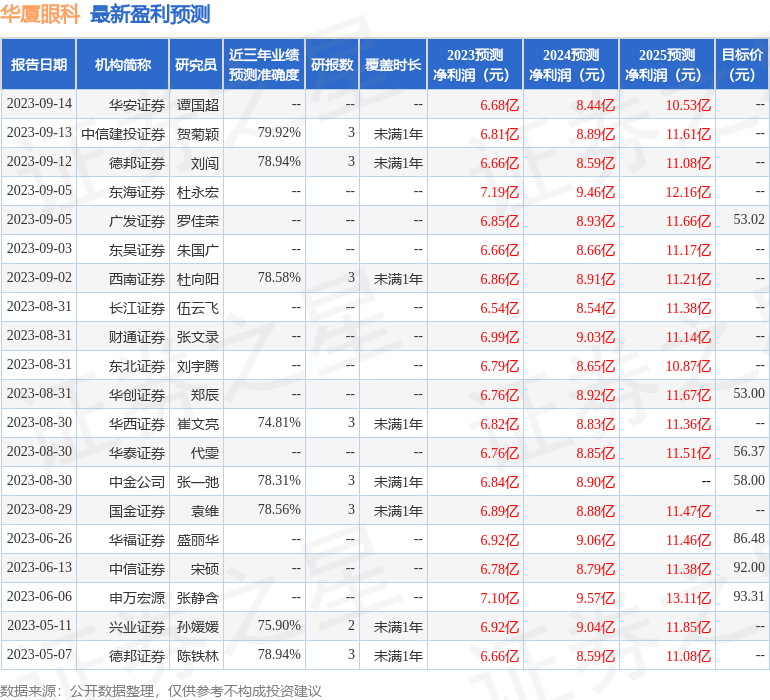Select the 报告日期 column header
The image size is (770, 700).
coord(39,64)
